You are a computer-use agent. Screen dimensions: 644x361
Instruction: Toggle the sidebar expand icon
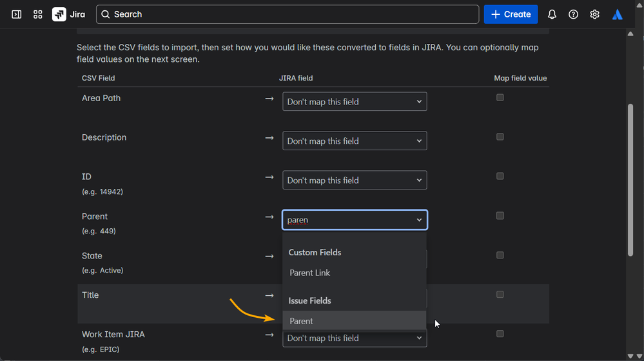(x=16, y=14)
